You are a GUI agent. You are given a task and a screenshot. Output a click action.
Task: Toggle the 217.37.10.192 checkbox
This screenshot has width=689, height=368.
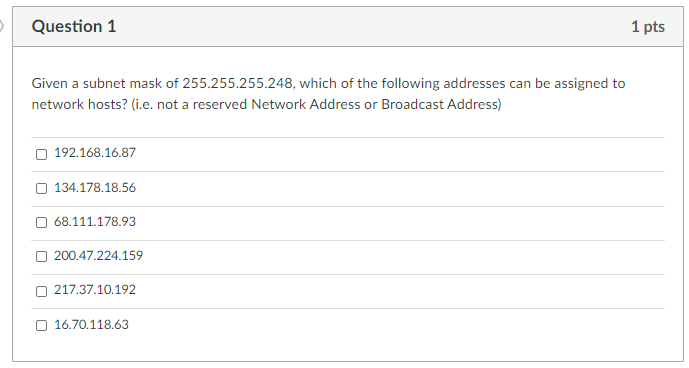click(x=41, y=291)
